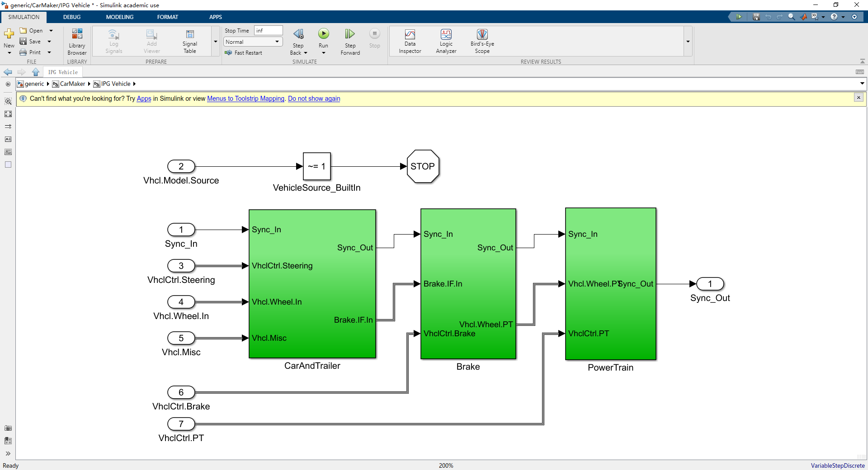Open the Signal Table
The width and height of the screenshot is (868, 470).
point(190,42)
